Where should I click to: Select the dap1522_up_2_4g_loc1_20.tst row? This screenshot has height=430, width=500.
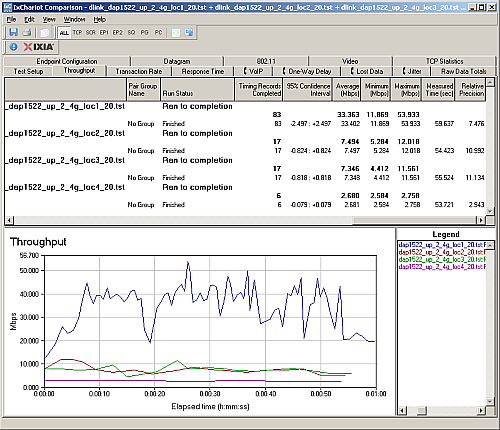(x=245, y=106)
